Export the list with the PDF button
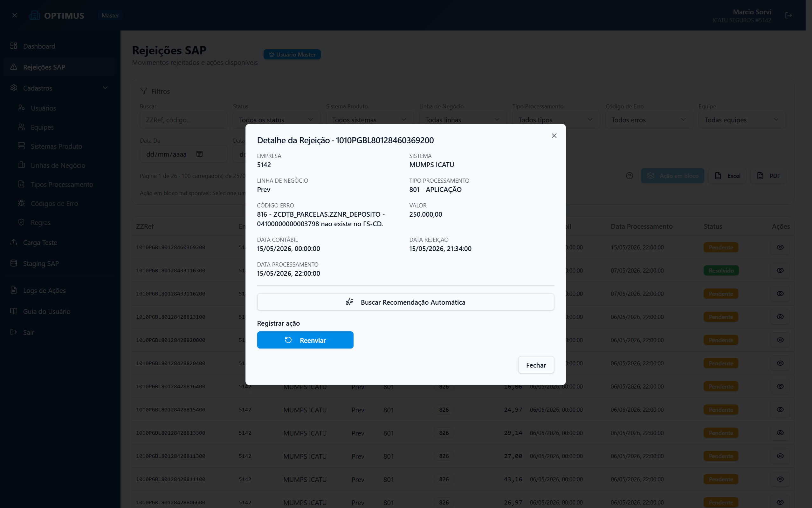The height and width of the screenshot is (508, 812). tap(768, 176)
